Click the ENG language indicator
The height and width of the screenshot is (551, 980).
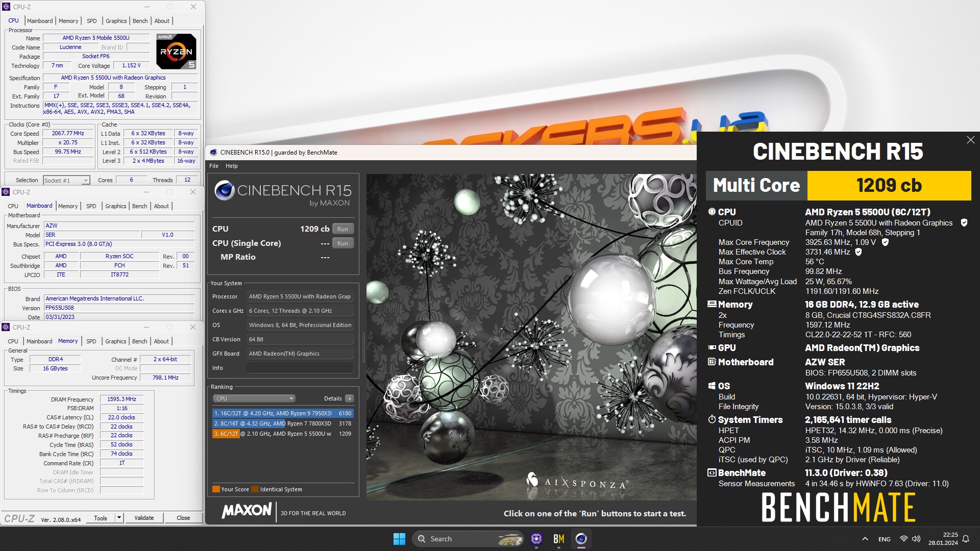click(884, 539)
